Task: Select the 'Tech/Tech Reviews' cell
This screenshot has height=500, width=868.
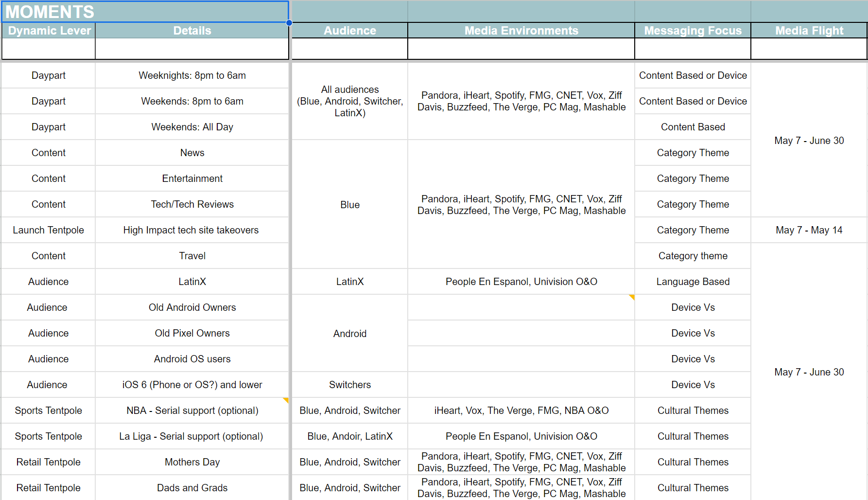Action: (x=192, y=204)
